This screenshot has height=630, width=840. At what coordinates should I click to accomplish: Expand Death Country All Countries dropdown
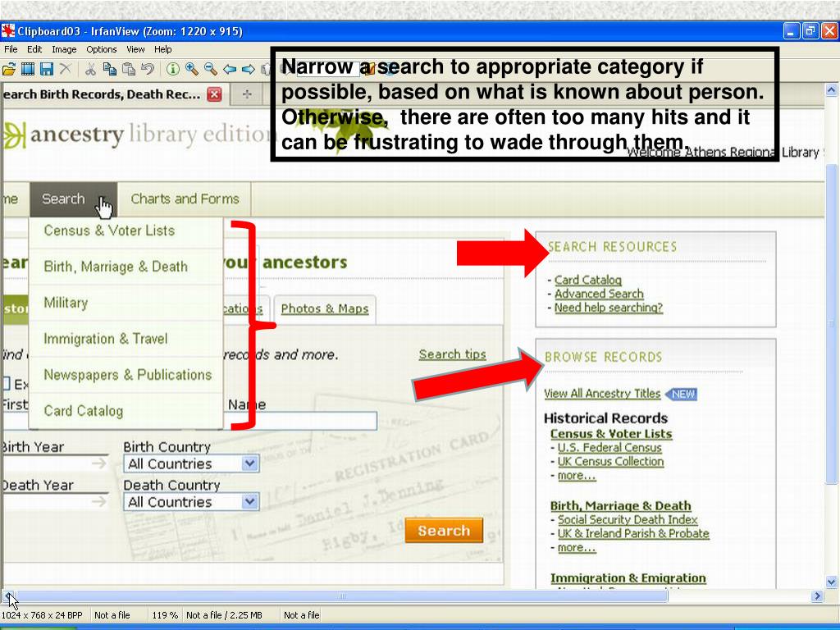tap(191, 502)
